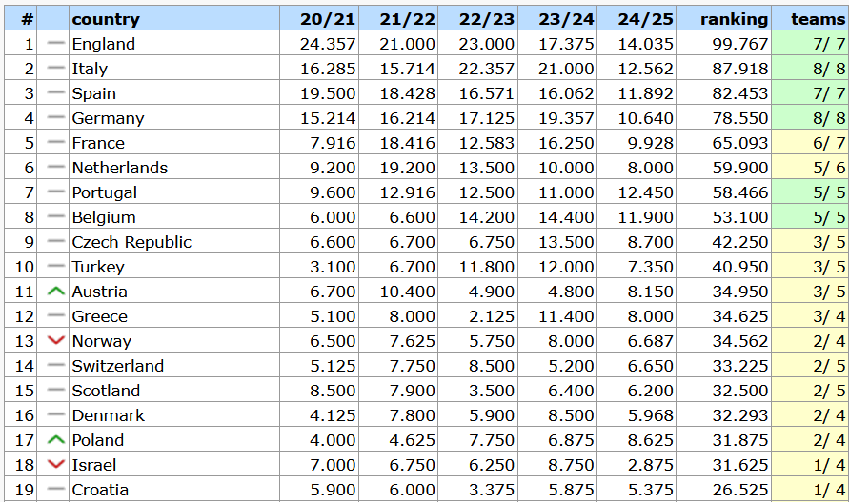
Task: Click the green up arrow beside Poland
Action: point(56,439)
